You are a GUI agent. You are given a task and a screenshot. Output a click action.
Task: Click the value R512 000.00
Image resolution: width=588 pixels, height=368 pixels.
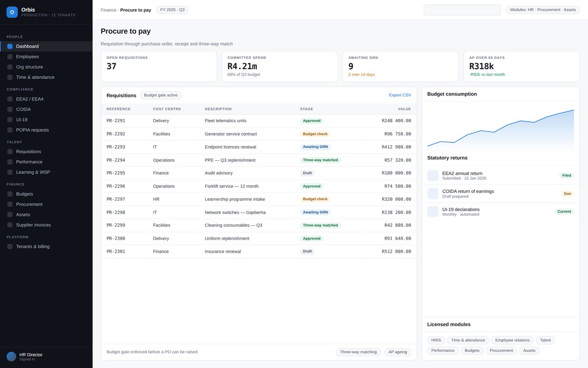tap(396, 251)
